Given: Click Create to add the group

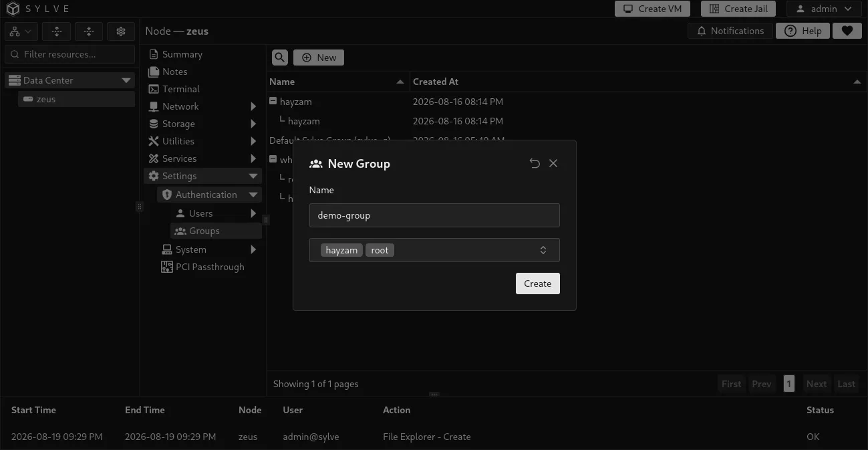Looking at the screenshot, I should click(x=538, y=284).
